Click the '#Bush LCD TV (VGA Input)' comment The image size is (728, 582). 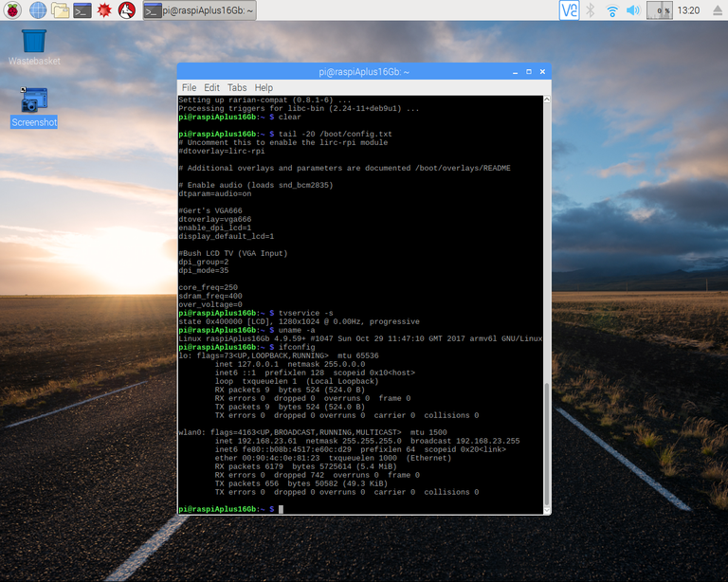coord(233,253)
